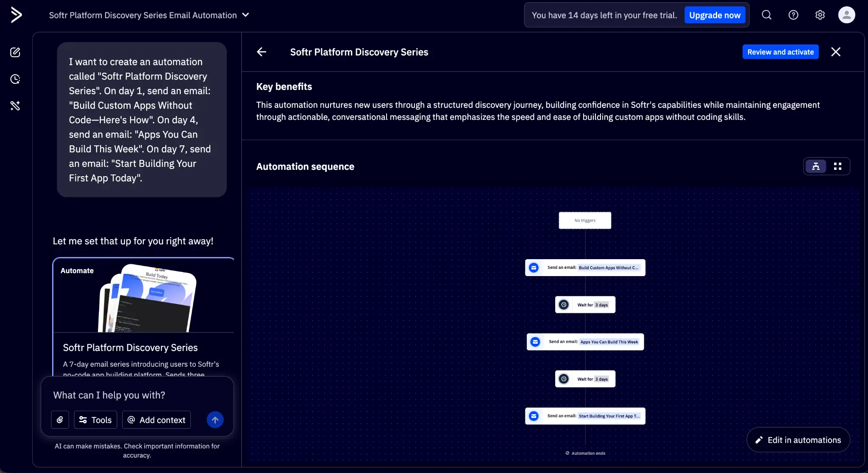The image size is (868, 473).
Task: Switch to grid view of automation sequence
Action: (x=837, y=166)
